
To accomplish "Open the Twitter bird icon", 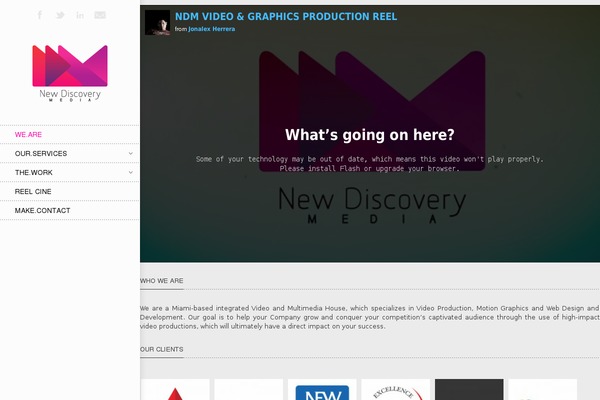I will pyautogui.click(x=60, y=15).
